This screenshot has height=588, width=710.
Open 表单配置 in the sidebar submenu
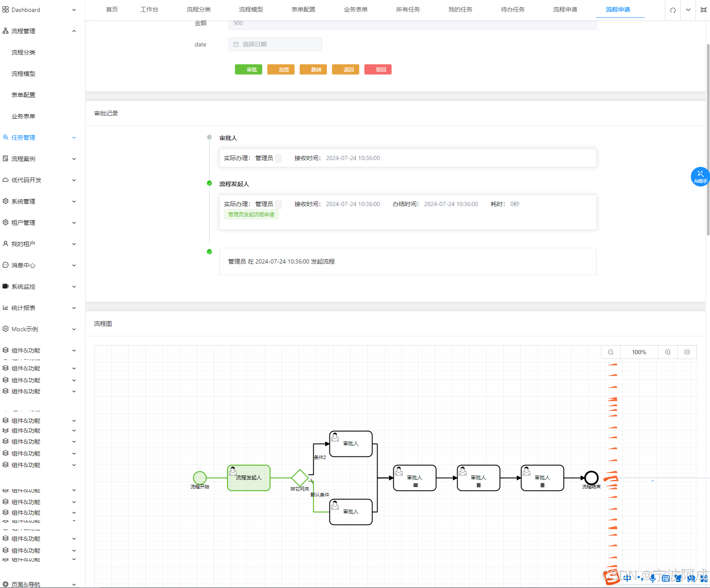pos(23,95)
